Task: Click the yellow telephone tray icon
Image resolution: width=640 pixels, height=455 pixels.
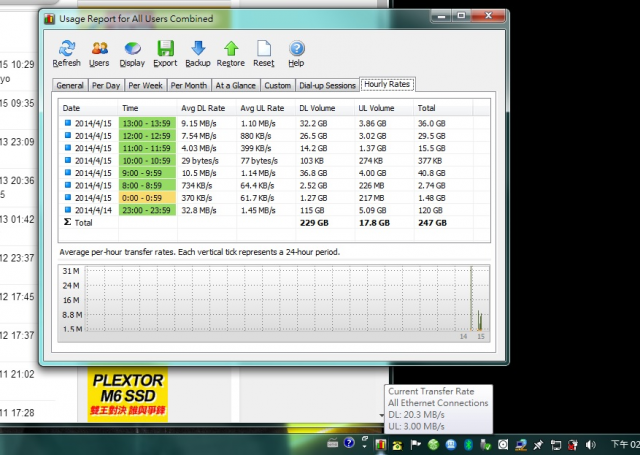Action: [x=397, y=445]
